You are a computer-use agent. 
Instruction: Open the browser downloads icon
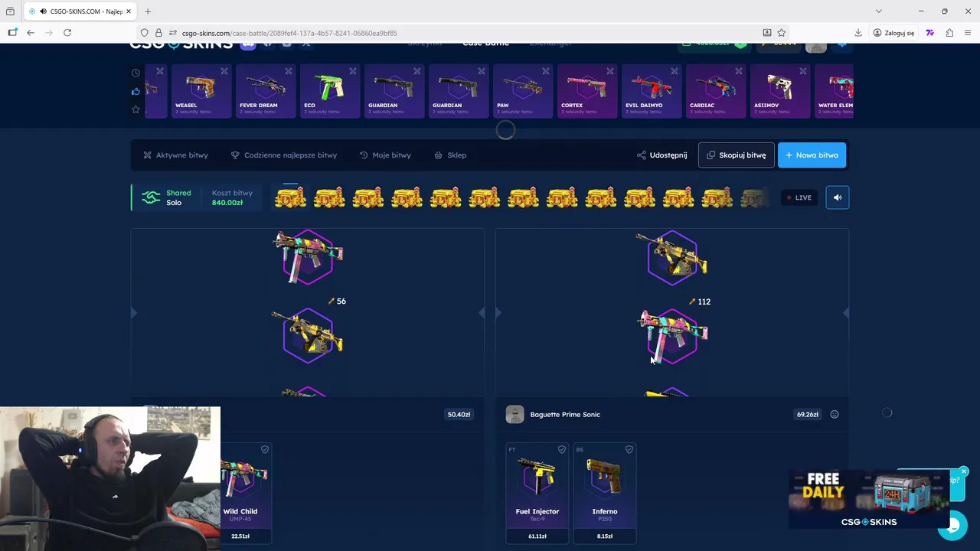pos(858,33)
